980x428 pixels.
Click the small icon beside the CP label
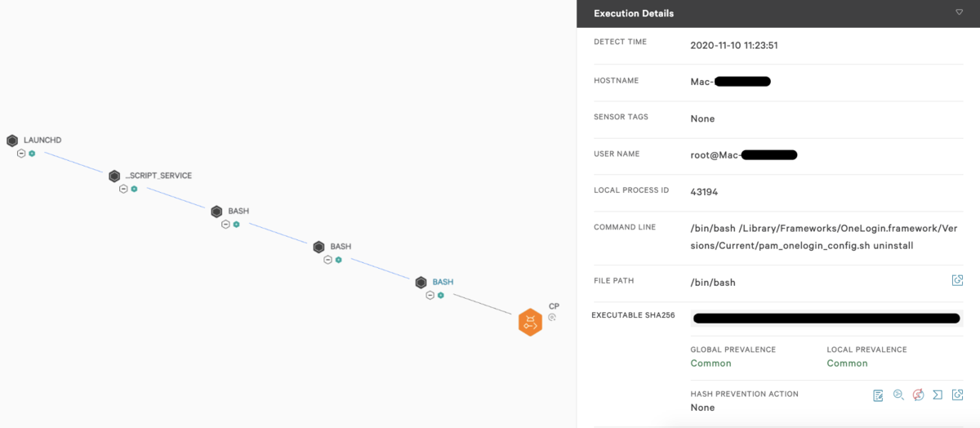(552, 317)
